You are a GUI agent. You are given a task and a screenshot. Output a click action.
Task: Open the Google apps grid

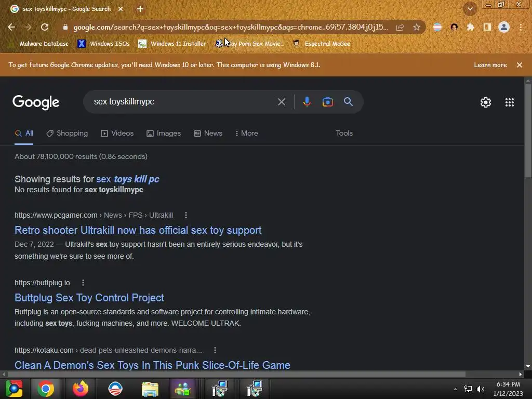509,102
